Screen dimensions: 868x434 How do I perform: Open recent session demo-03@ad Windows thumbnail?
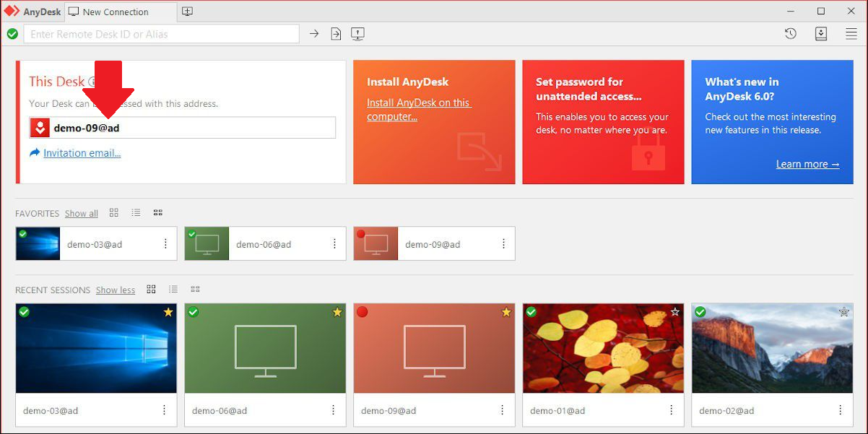click(96, 348)
